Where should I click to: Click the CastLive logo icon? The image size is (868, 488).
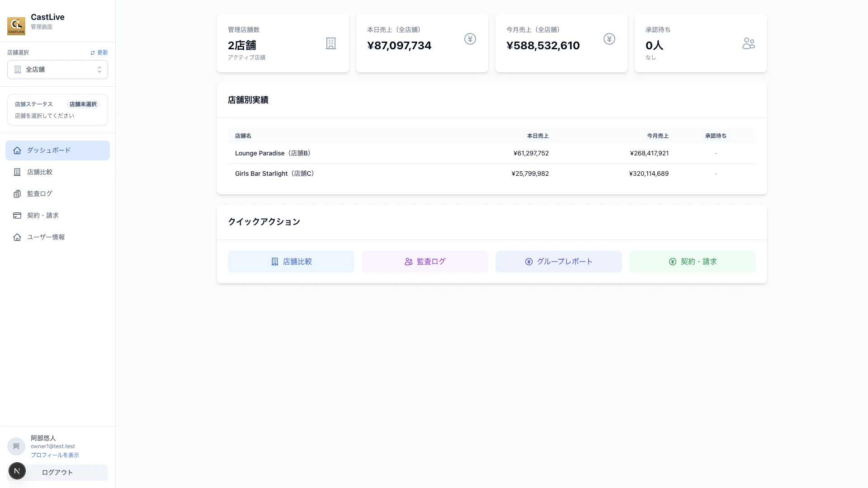[x=16, y=26]
